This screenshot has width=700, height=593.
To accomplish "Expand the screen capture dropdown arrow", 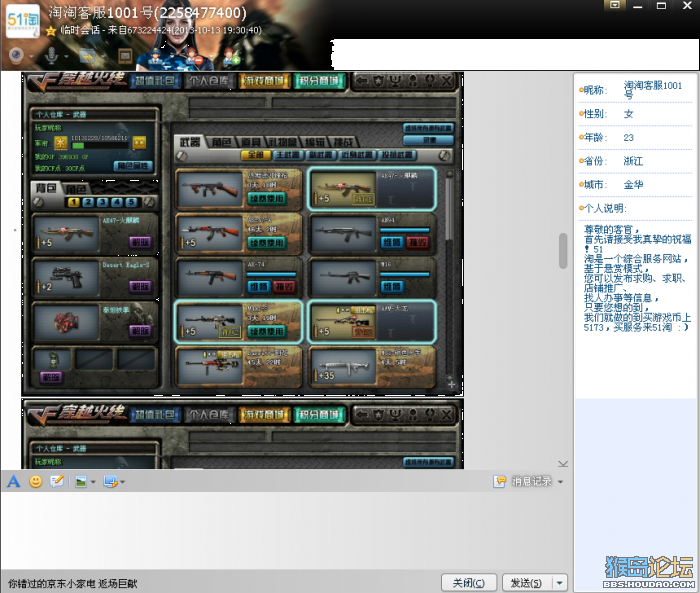I will click(122, 482).
